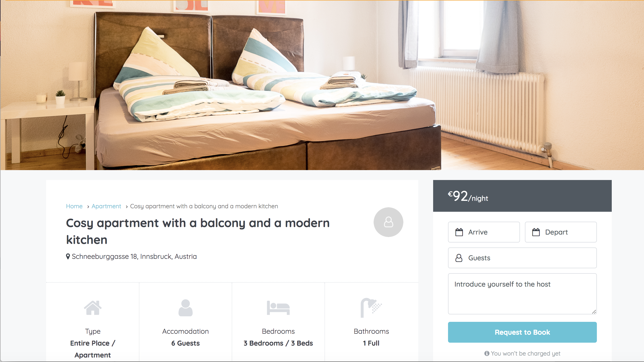Click the textarea resize handle corner
Screen dimensions: 644x362
coord(594,312)
